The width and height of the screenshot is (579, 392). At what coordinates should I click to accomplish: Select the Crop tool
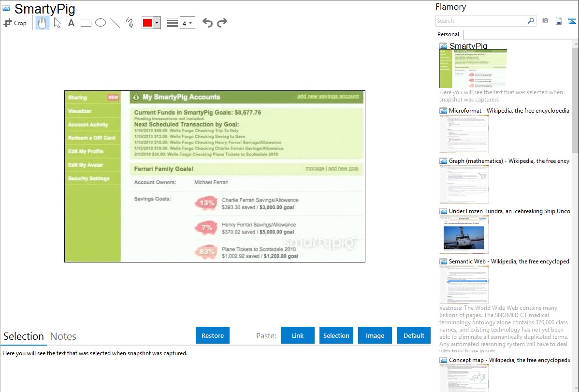15,23
